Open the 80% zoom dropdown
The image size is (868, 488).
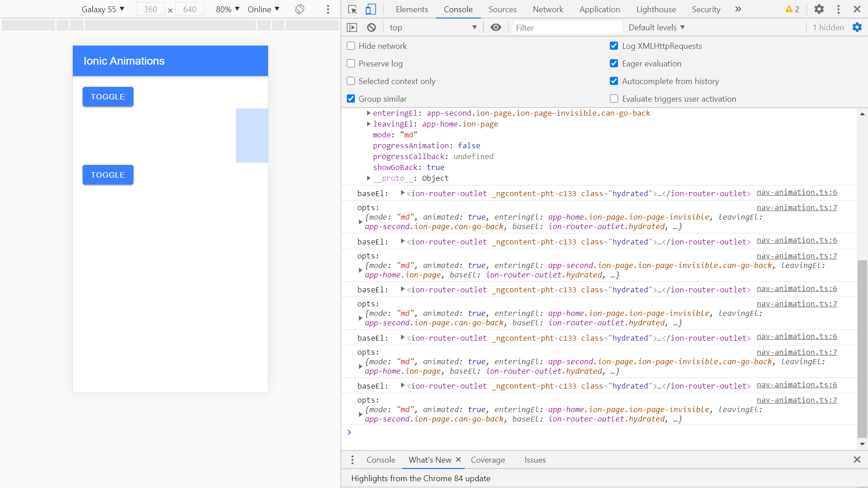[227, 9]
